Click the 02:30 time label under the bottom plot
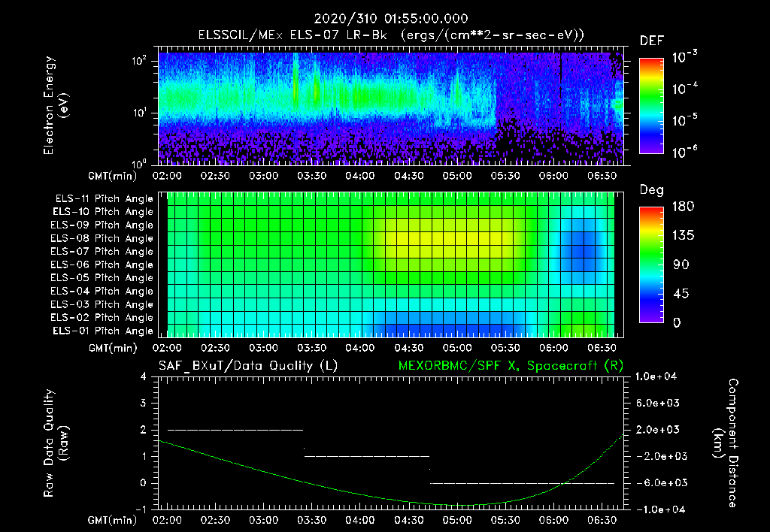This screenshot has width=770, height=532. (215, 520)
